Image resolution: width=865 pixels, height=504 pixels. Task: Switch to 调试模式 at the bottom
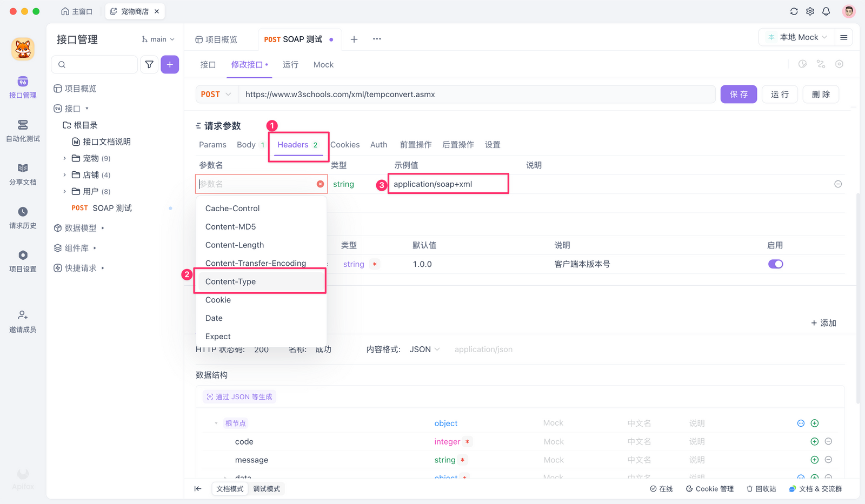(267, 489)
